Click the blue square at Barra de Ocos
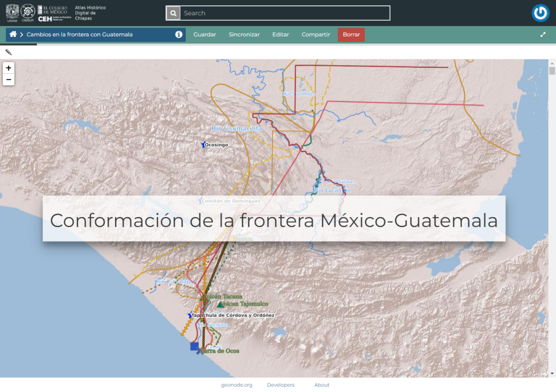 pyautogui.click(x=194, y=346)
